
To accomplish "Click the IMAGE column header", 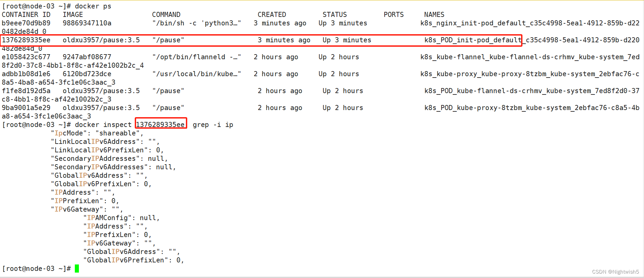I will 73,15.
